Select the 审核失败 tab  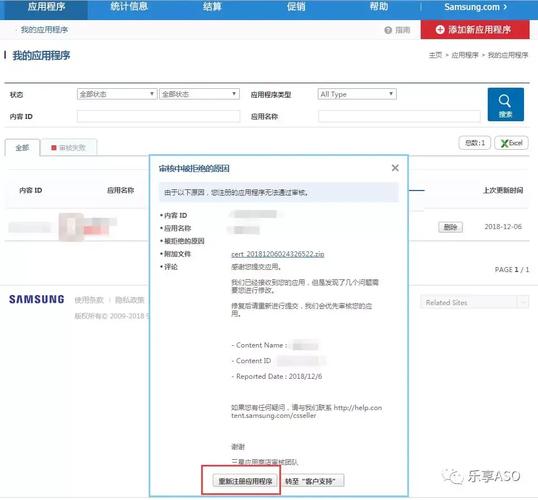pyautogui.click(x=69, y=148)
